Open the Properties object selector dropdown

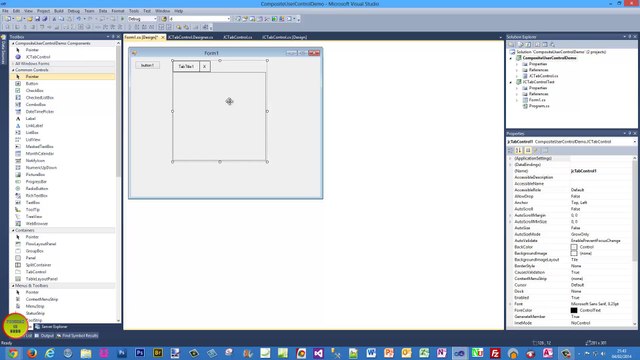pos(634,142)
